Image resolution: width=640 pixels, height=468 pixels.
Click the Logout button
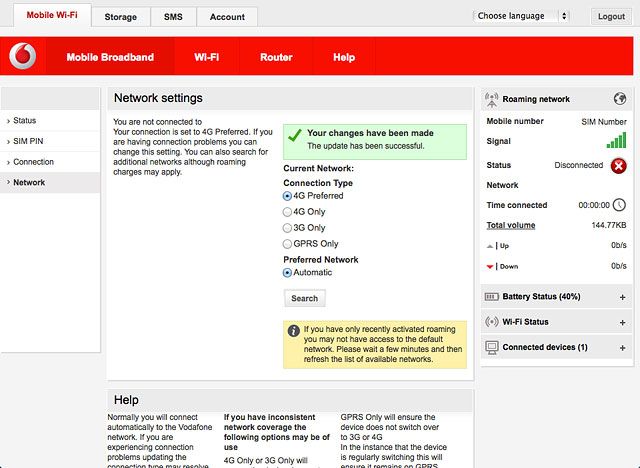(x=611, y=16)
